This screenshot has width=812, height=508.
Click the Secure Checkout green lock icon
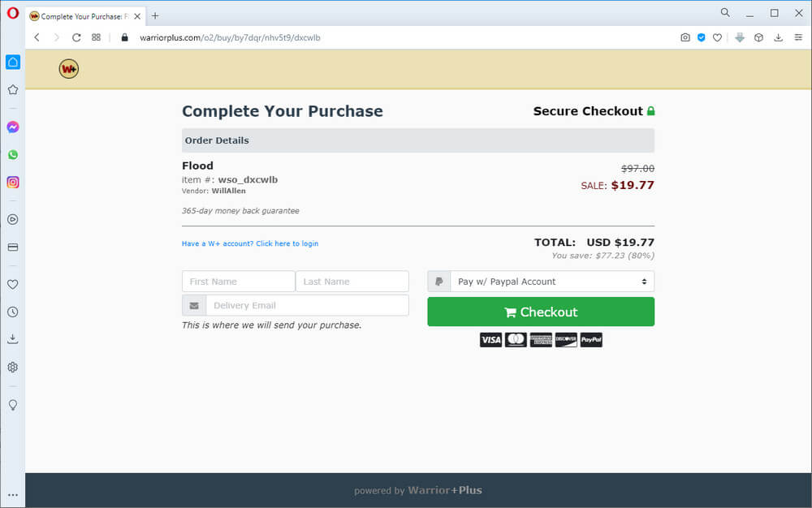pyautogui.click(x=651, y=110)
